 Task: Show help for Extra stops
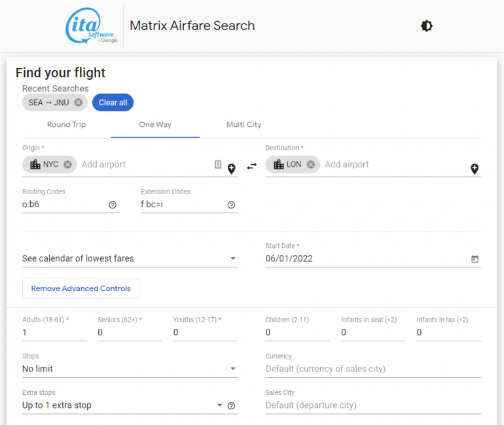pyautogui.click(x=231, y=406)
